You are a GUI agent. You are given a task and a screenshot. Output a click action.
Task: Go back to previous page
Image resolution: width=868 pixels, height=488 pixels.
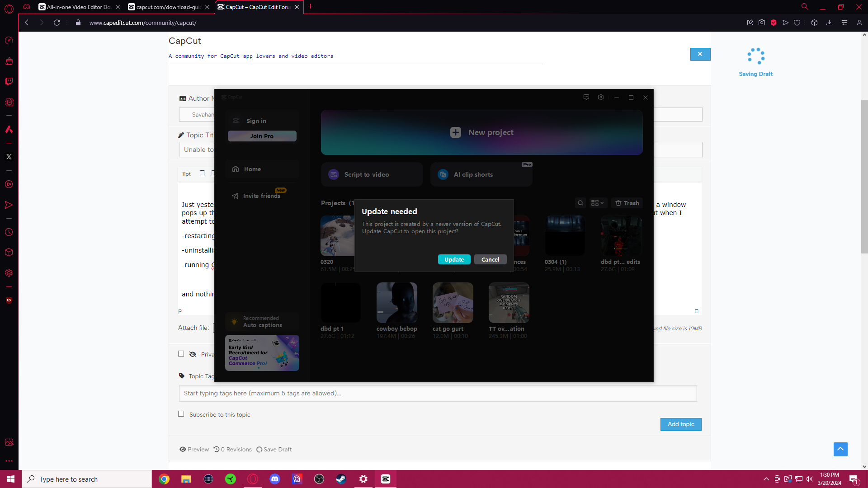(x=27, y=23)
